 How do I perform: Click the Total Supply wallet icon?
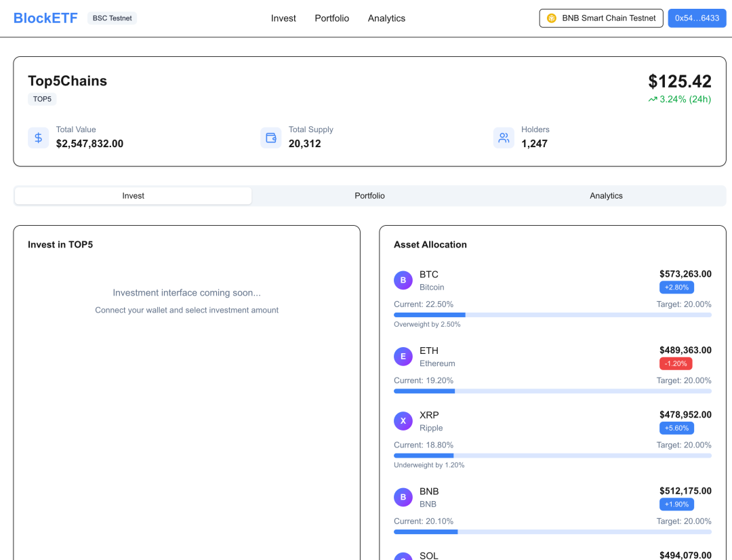click(x=271, y=138)
